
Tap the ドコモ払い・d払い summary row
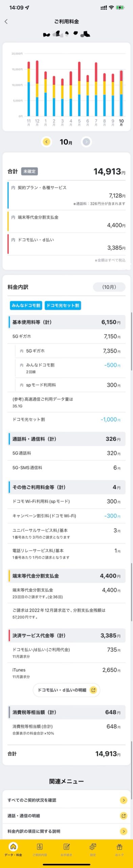pos(66,243)
